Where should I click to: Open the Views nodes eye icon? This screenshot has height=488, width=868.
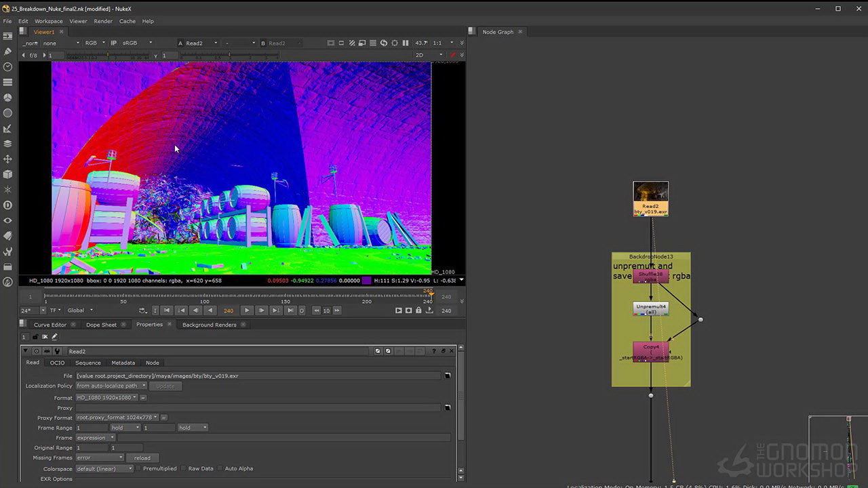click(7, 220)
